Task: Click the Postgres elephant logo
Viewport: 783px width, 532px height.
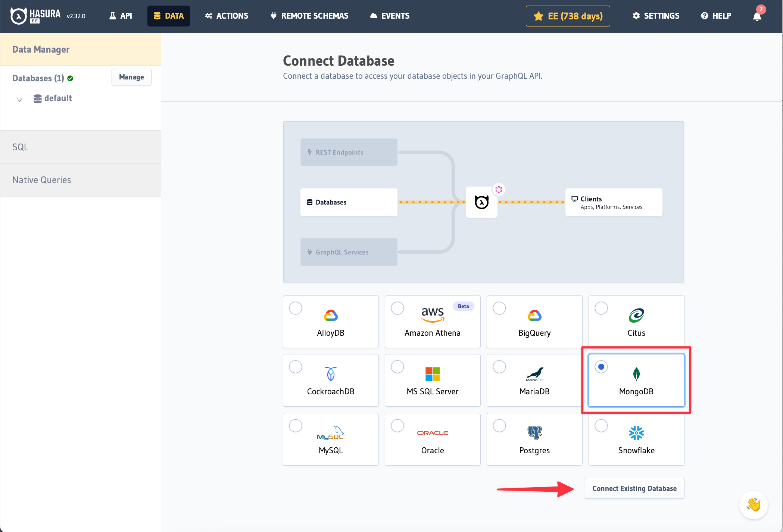Action: [x=534, y=433]
